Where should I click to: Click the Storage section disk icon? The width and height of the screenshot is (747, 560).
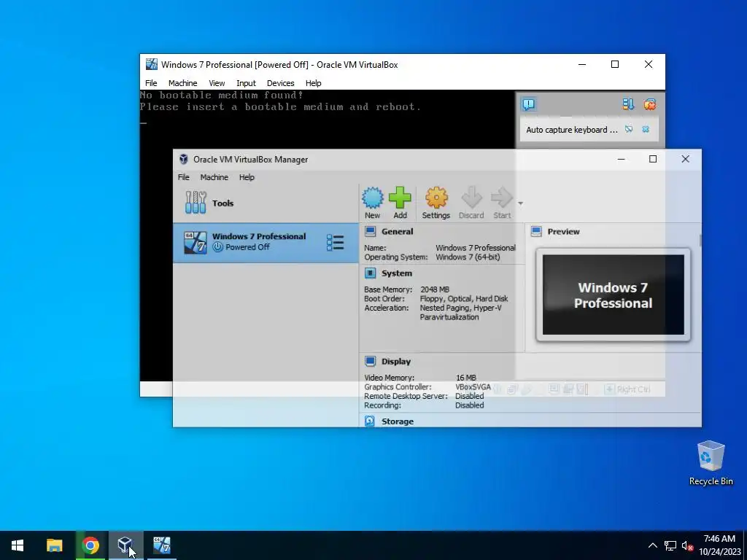click(x=370, y=421)
